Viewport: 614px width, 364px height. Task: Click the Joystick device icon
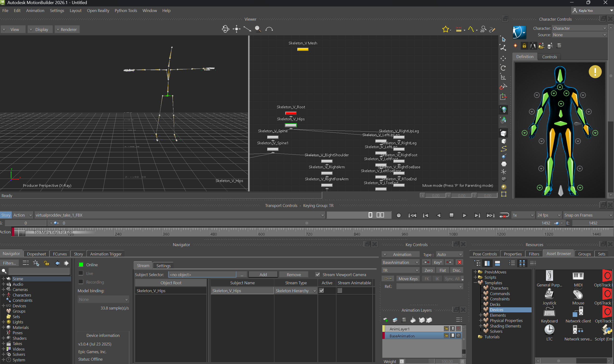pyautogui.click(x=549, y=294)
